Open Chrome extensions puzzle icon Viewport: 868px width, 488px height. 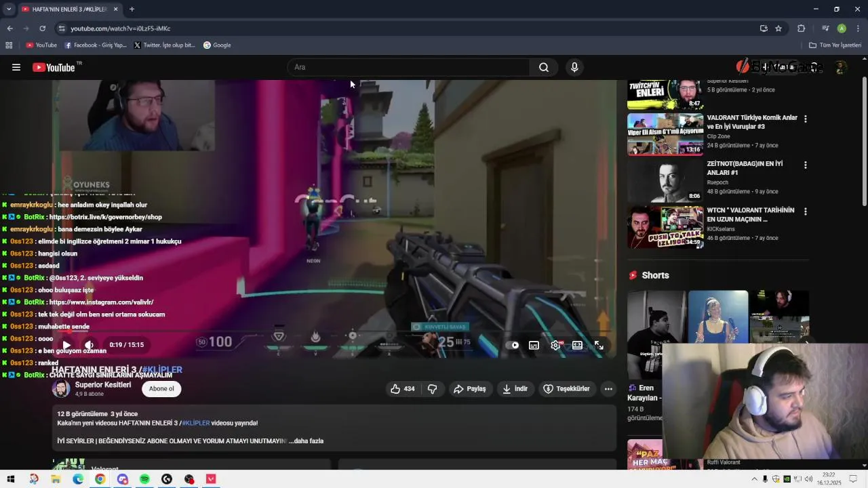pos(801,28)
